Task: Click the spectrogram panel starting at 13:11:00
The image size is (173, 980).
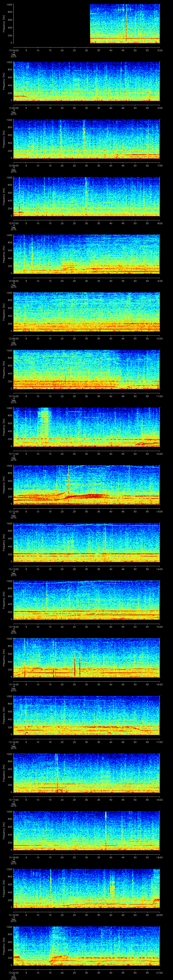Action: pos(87,427)
